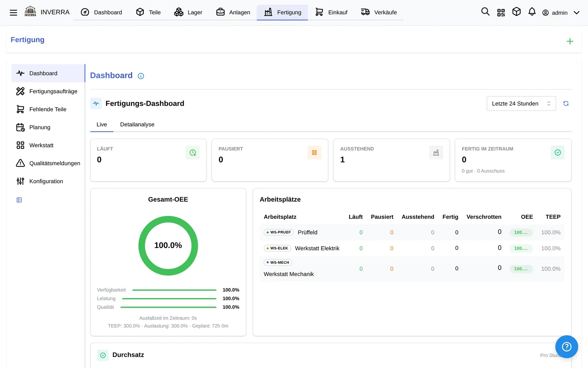Click the Verfügbarkeit progress bar
Viewport: 588px width, 368px height.
click(x=174, y=290)
